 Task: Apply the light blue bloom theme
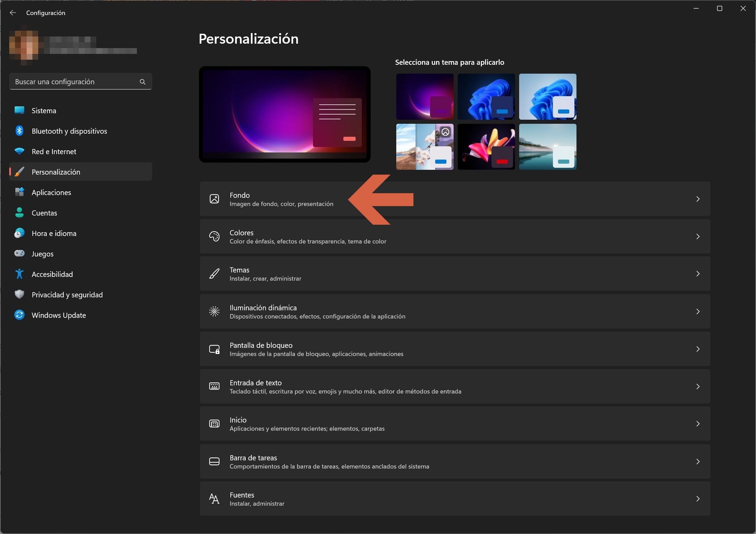pos(547,97)
